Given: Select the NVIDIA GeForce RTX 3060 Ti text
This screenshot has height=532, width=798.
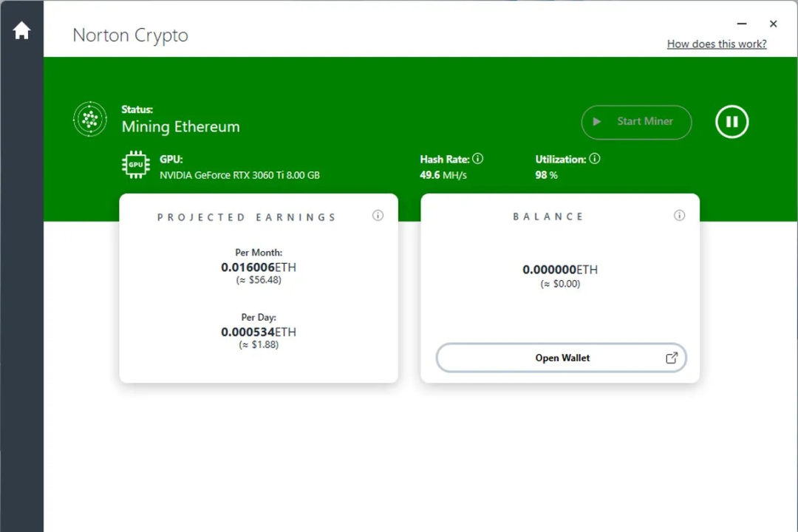Looking at the screenshot, I should coord(239,176).
